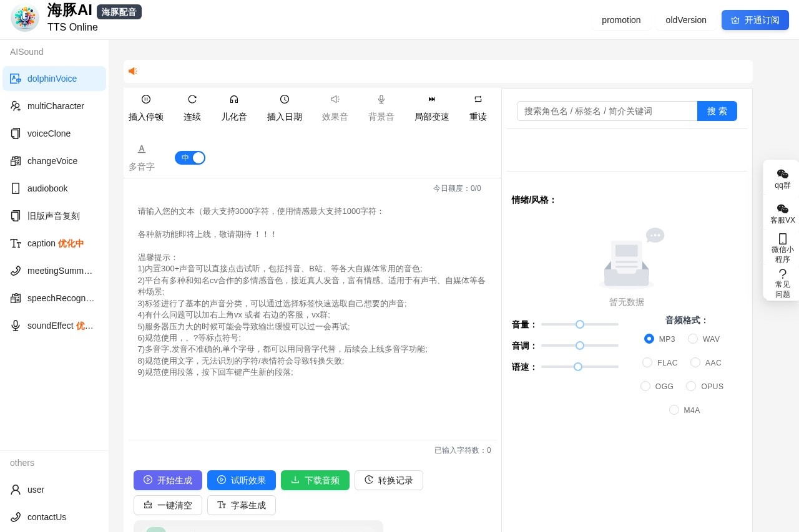Open the 插入日期 (insert date) tool
This screenshot has height=532, width=799.
(x=285, y=107)
